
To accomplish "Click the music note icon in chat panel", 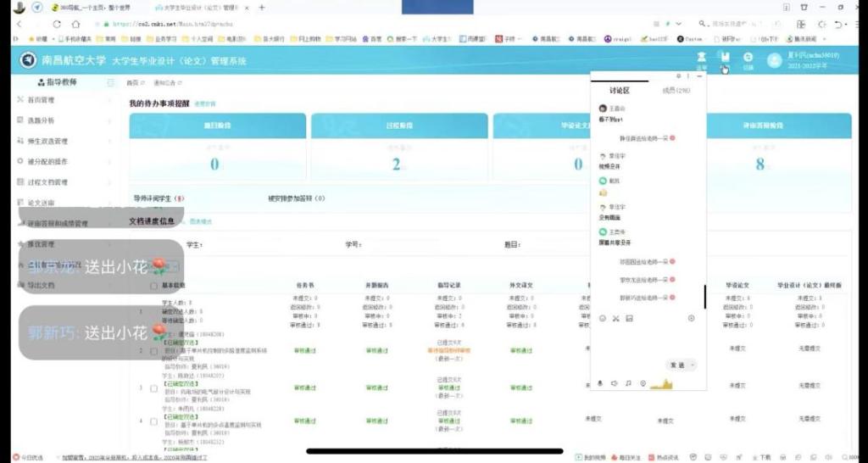I will point(628,383).
